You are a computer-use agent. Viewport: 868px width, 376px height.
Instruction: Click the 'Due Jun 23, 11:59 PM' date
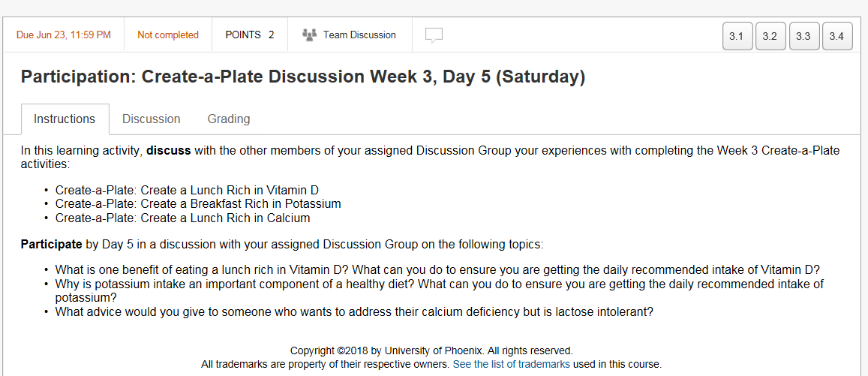coord(63,35)
